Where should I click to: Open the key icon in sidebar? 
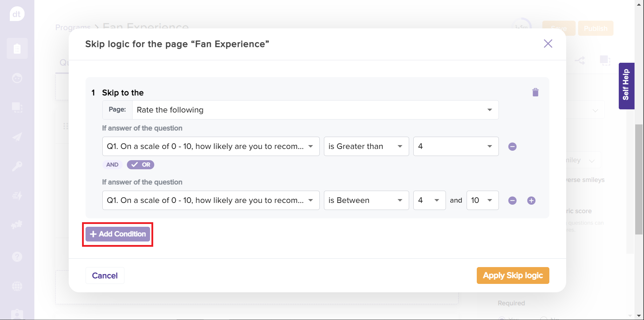[x=17, y=166]
